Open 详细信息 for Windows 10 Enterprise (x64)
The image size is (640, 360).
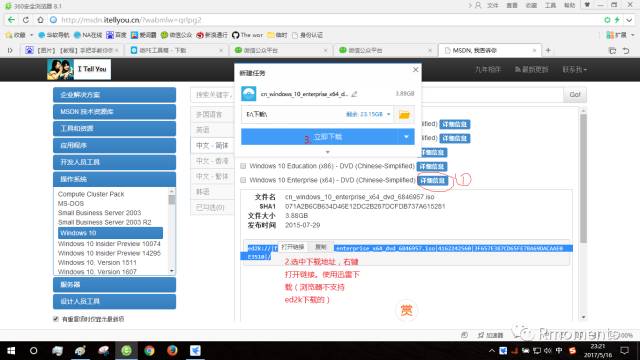click(x=432, y=180)
